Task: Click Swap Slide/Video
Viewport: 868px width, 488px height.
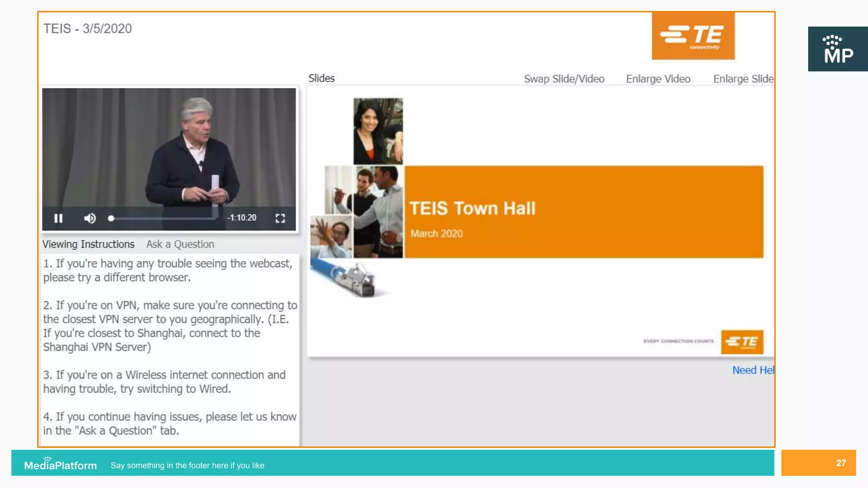Action: (564, 79)
